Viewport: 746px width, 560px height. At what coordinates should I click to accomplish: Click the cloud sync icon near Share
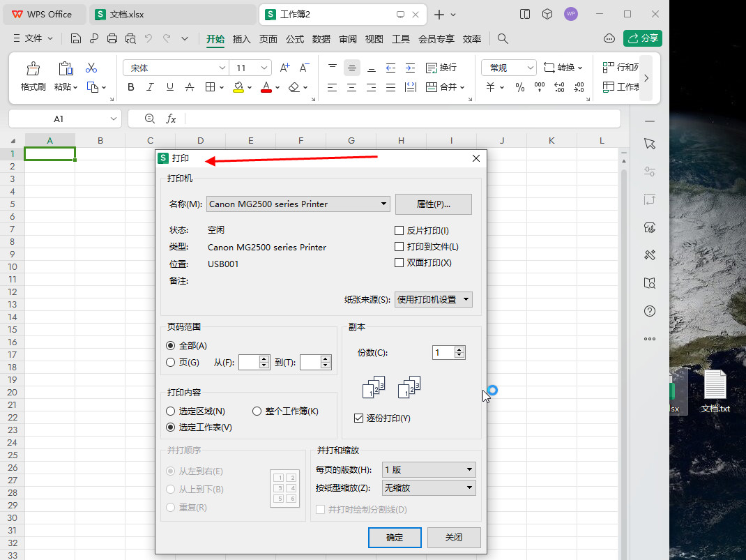(x=609, y=38)
